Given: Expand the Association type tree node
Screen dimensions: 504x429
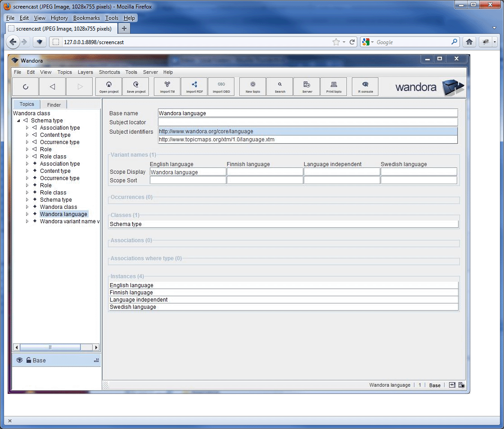Looking at the screenshot, I should 27,127.
